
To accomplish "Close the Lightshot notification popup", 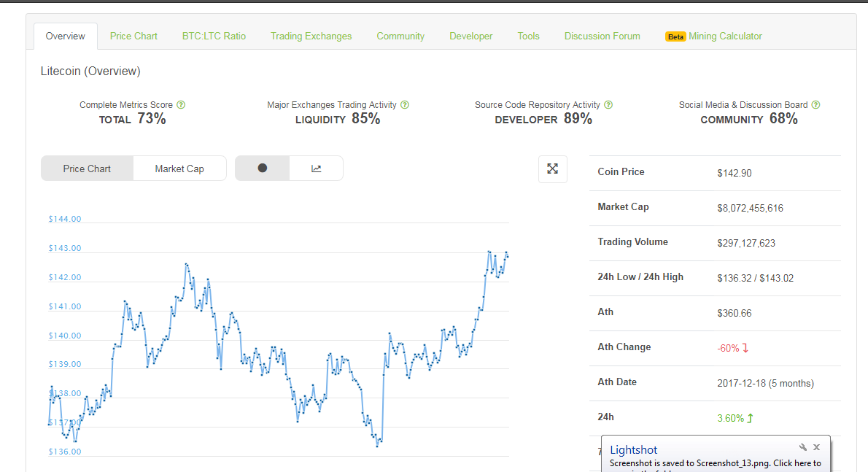I will point(816,447).
